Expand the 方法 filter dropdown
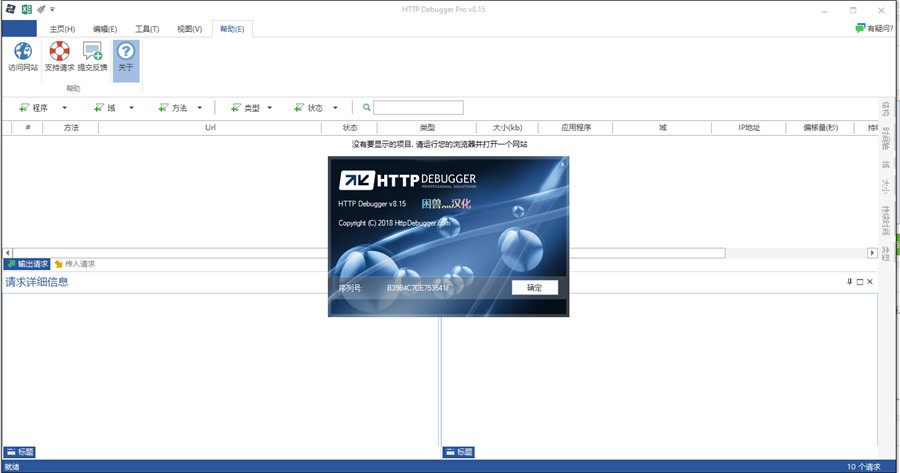This screenshot has height=473, width=900. click(200, 108)
